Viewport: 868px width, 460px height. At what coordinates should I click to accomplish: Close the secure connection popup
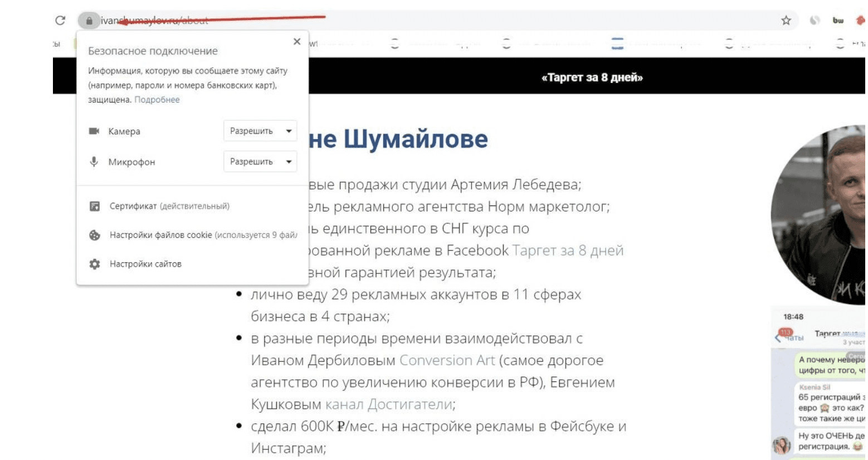click(x=297, y=42)
